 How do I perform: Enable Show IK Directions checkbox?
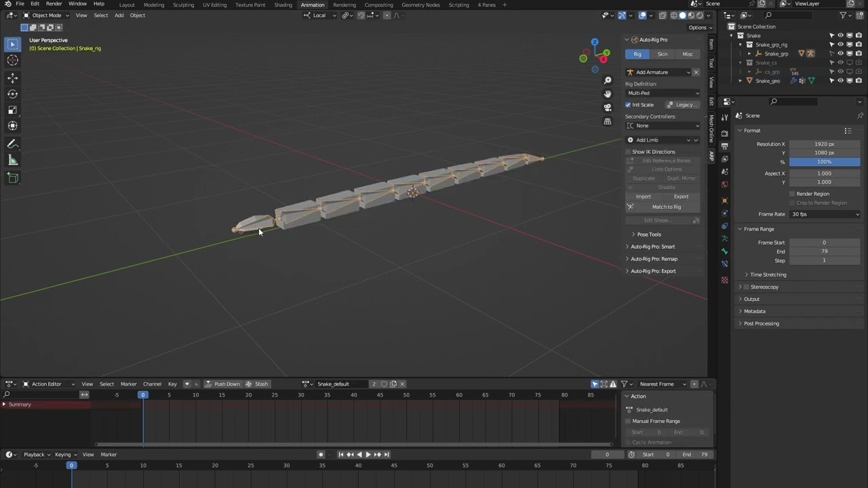point(628,152)
